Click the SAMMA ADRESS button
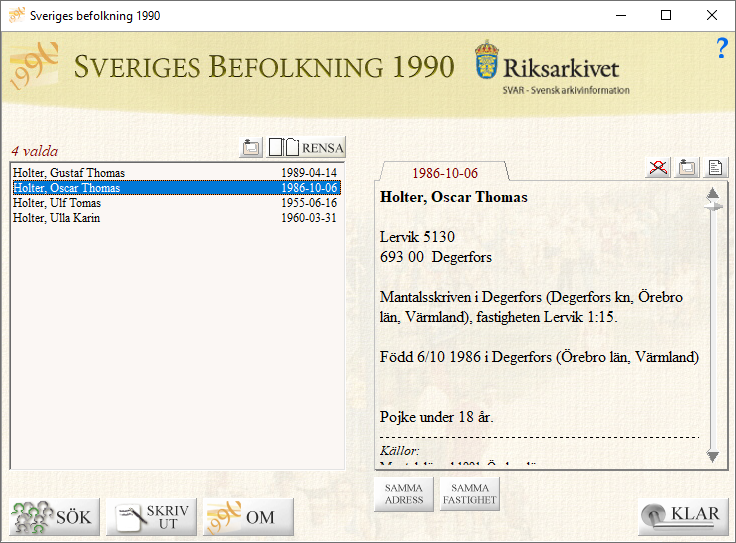 (x=404, y=494)
